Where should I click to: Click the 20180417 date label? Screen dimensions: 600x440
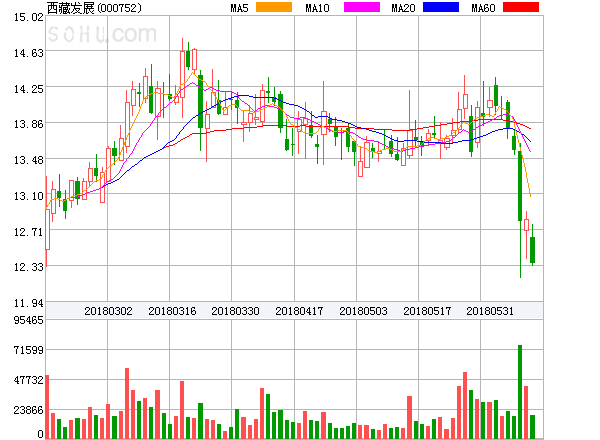(299, 311)
